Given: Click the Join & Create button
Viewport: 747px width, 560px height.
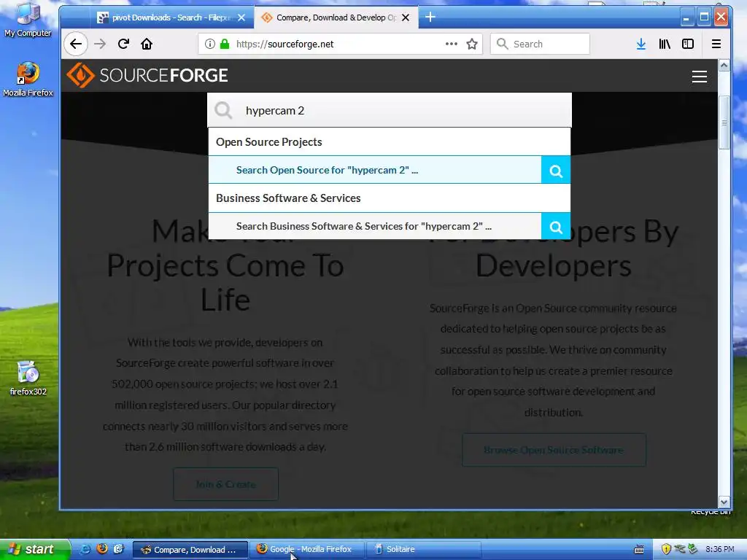Looking at the screenshot, I should pos(225,484).
